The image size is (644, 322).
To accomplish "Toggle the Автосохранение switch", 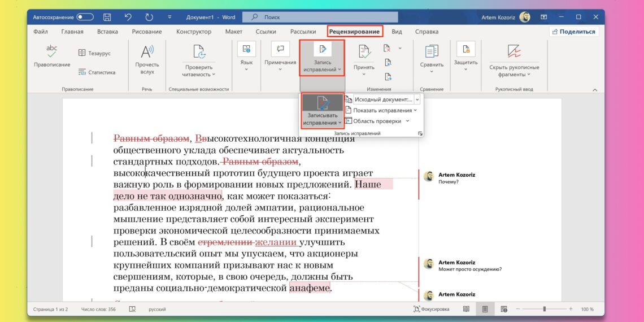I will (x=85, y=17).
